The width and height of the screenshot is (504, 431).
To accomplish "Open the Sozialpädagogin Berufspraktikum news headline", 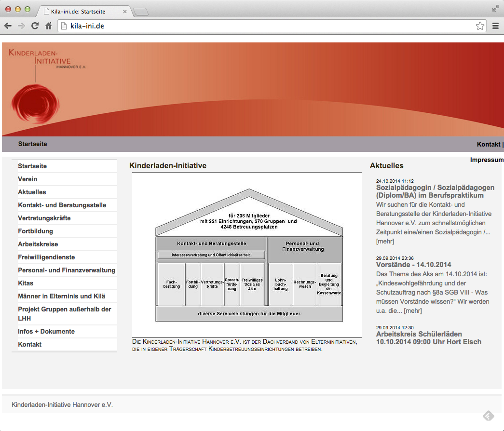I will (x=435, y=191).
